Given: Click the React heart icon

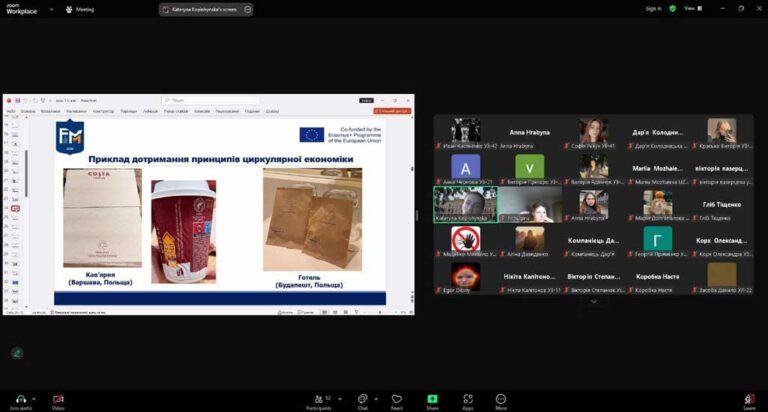Looking at the screenshot, I should [x=397, y=398].
